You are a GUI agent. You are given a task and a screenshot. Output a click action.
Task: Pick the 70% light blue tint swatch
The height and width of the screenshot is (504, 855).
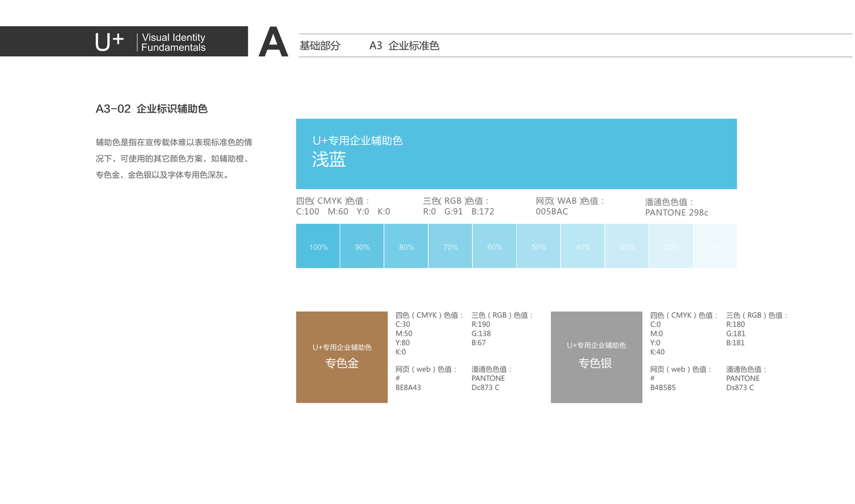point(451,246)
